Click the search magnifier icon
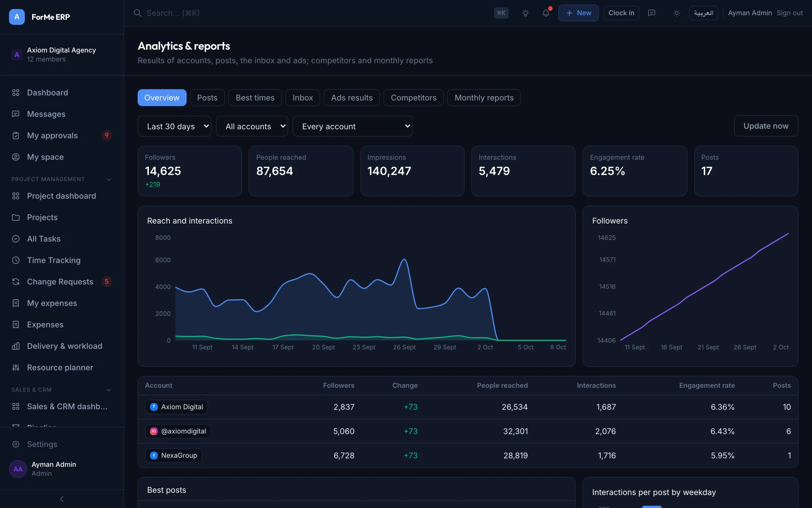The width and height of the screenshot is (812, 508). [137, 13]
